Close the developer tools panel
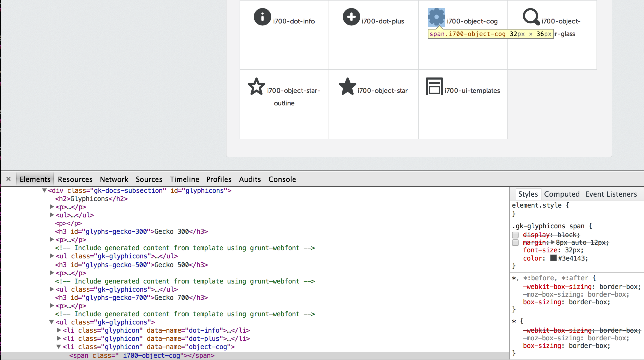The width and height of the screenshot is (644, 360). tap(8, 179)
